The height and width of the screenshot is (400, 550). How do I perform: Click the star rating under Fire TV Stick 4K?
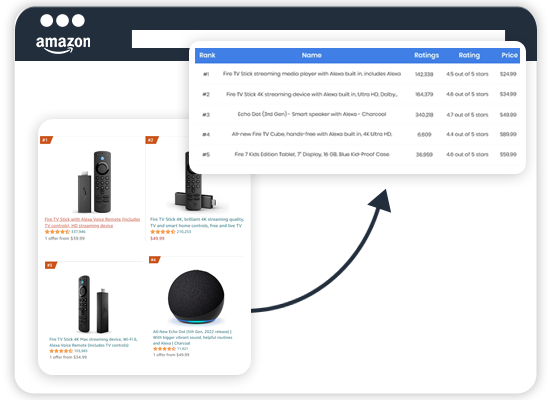[x=163, y=232]
